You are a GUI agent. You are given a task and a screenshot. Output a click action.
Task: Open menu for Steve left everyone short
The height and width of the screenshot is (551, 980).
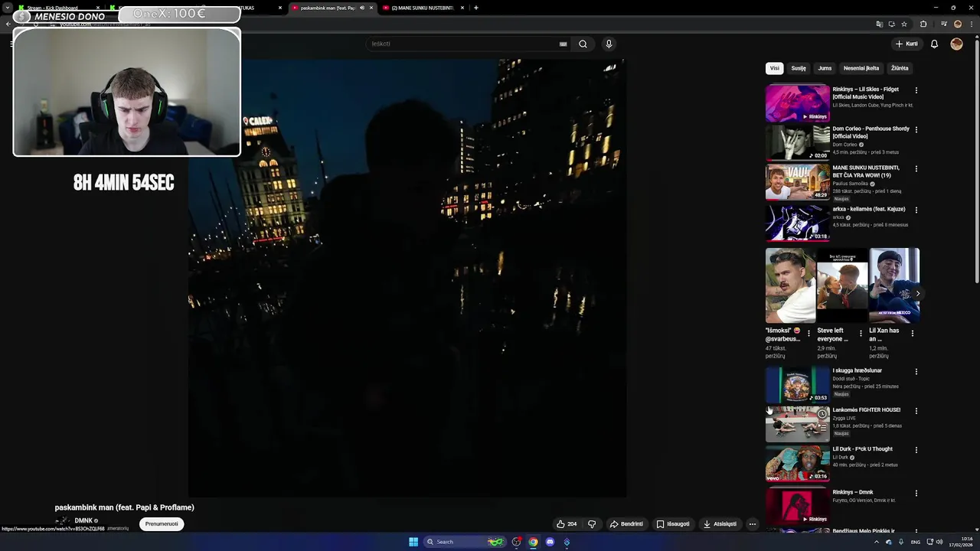(861, 334)
